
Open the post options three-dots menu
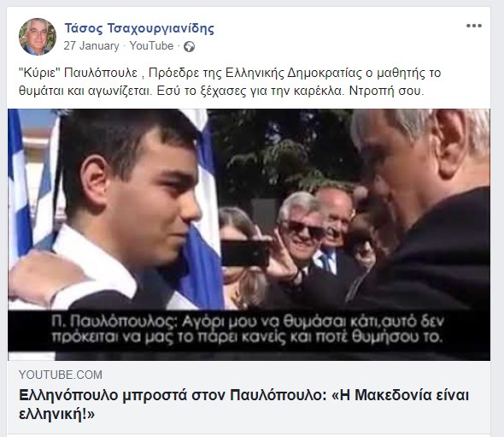(474, 26)
